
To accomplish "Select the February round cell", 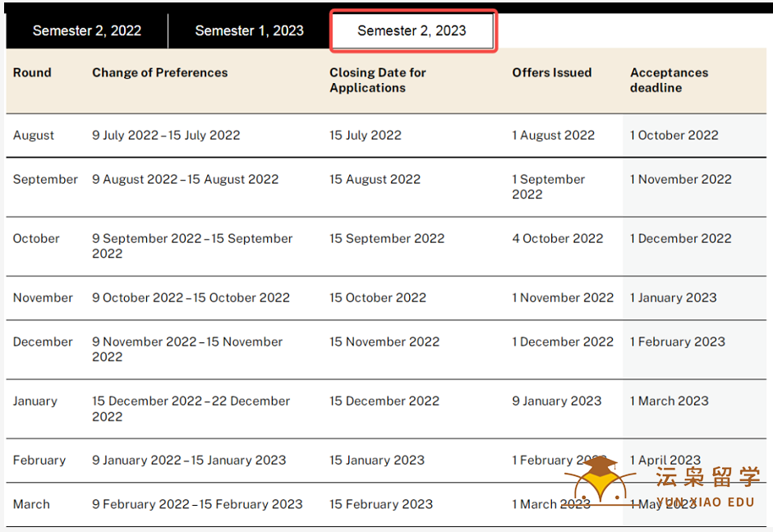I will click(x=39, y=460).
